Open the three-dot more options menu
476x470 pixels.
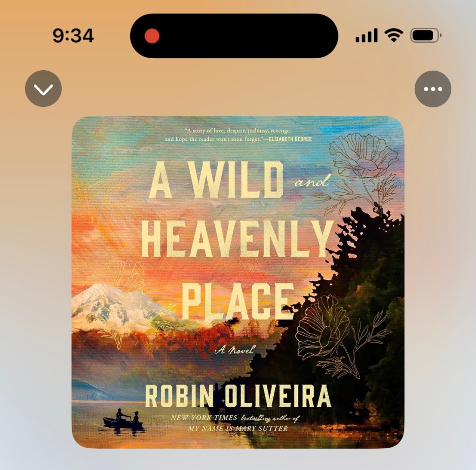pyautogui.click(x=433, y=89)
